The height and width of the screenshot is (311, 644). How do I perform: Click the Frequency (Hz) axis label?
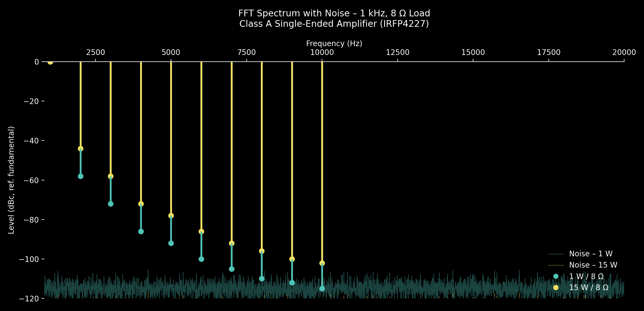coord(334,43)
